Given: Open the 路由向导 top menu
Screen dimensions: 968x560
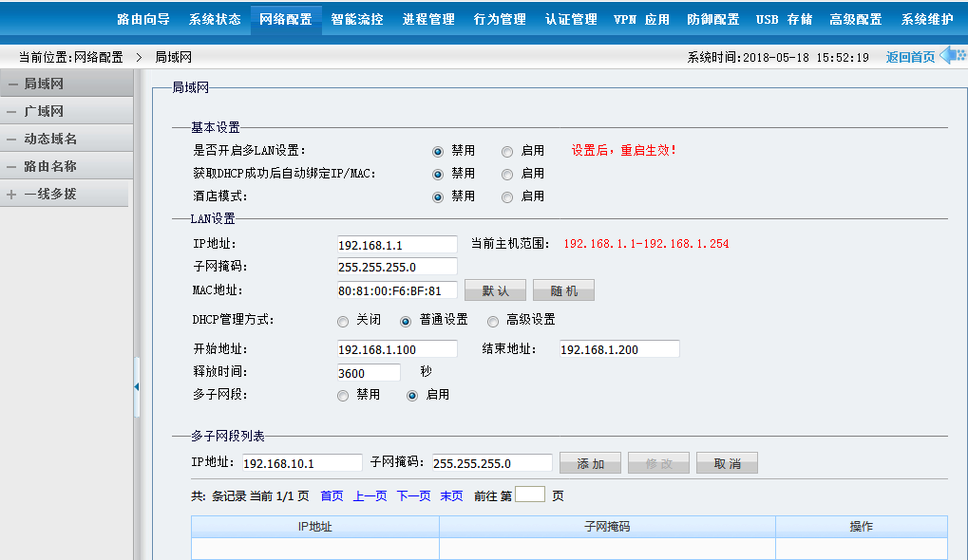Looking at the screenshot, I should 143,19.
